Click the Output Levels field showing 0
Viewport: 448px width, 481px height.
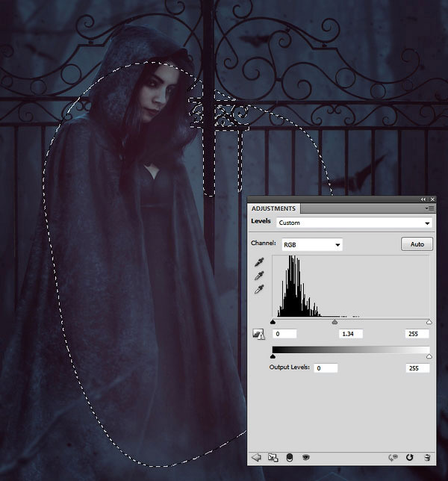tap(326, 367)
